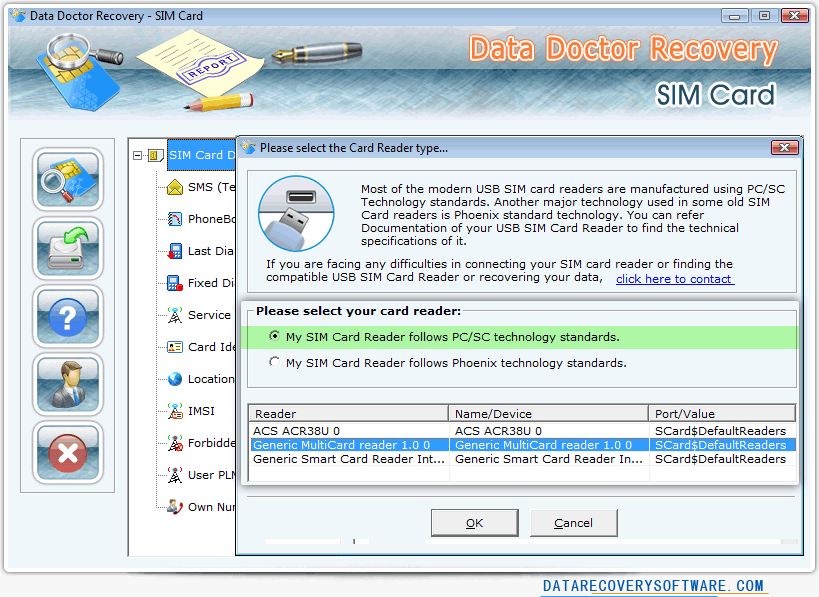Click the Service tower icon in the tree
The width and height of the screenshot is (819, 597).
[174, 315]
